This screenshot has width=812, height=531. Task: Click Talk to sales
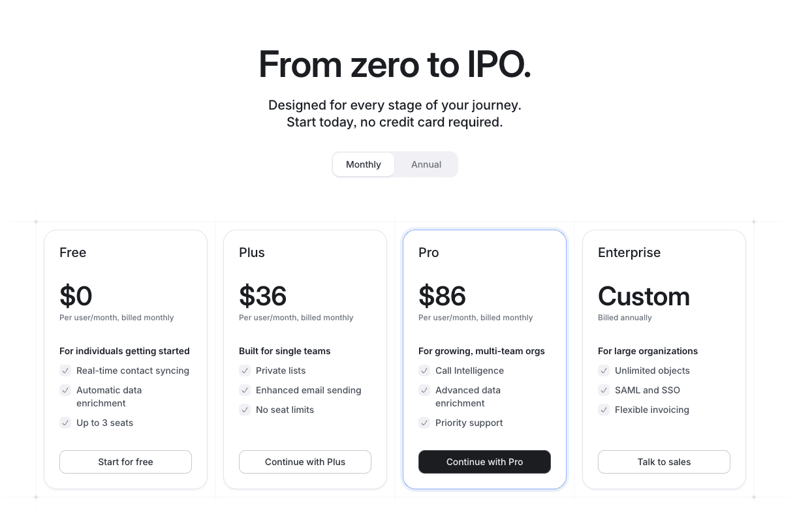click(664, 461)
